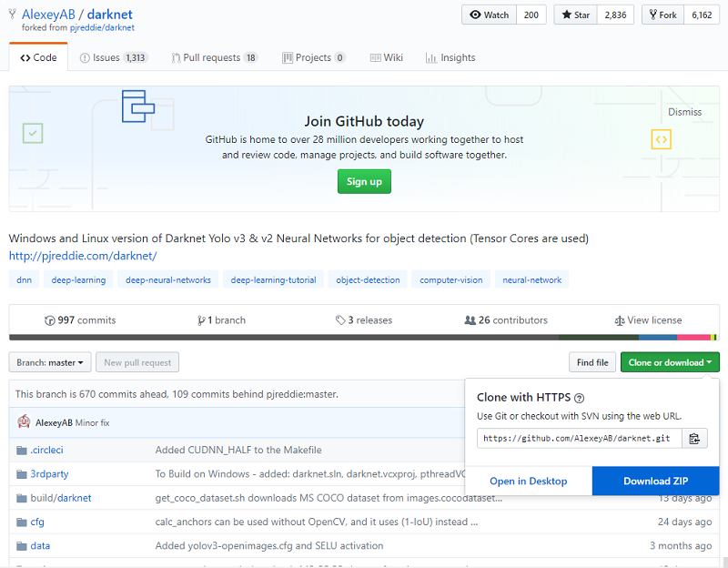The width and height of the screenshot is (728, 568).
Task: View the 1 branch list
Action: click(221, 320)
